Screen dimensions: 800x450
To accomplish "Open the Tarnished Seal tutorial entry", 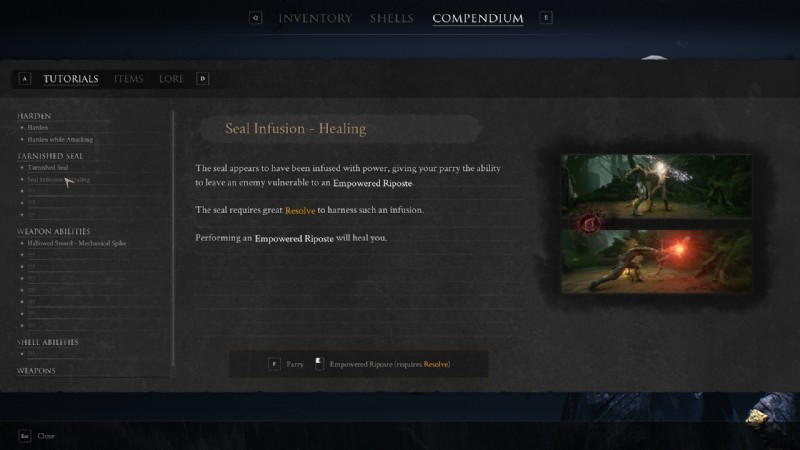I will click(48, 167).
